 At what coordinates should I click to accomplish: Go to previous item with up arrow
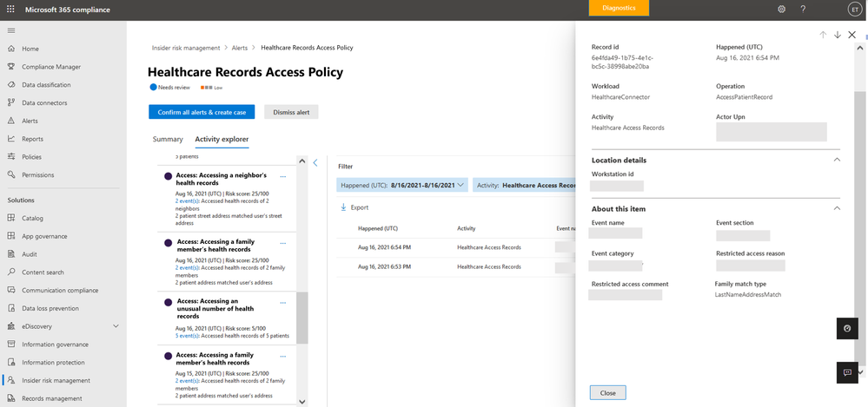(823, 35)
